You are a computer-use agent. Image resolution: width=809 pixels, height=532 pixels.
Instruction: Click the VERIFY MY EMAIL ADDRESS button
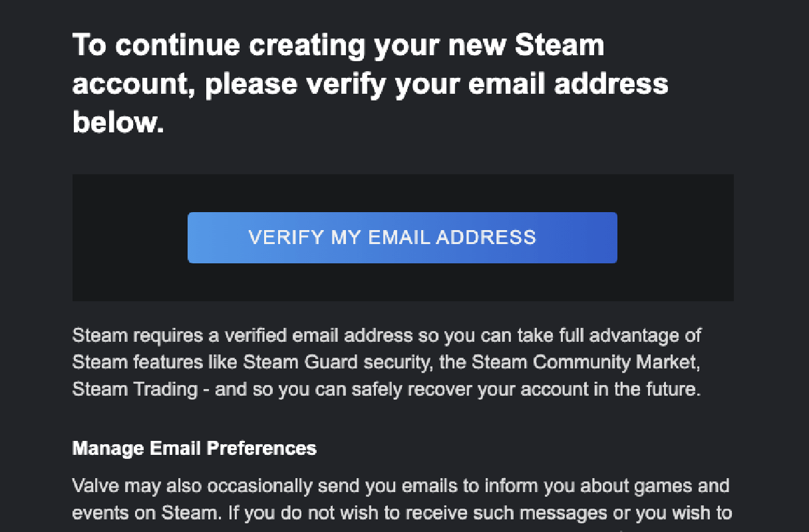[402, 237]
